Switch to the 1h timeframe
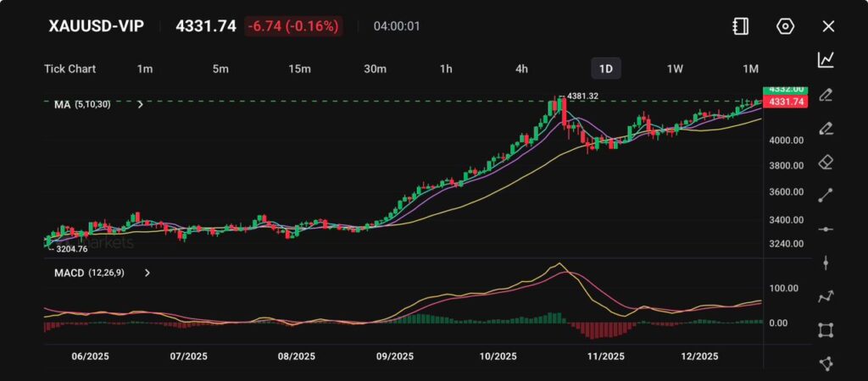 (446, 69)
